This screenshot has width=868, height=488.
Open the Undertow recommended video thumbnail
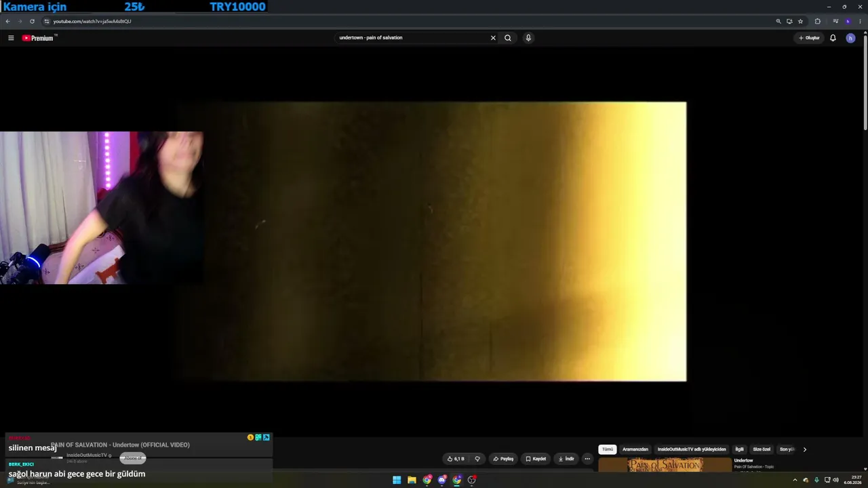665,465
